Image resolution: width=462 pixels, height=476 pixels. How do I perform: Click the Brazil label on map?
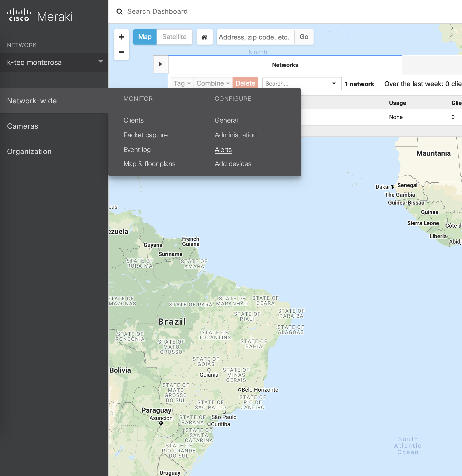click(172, 322)
